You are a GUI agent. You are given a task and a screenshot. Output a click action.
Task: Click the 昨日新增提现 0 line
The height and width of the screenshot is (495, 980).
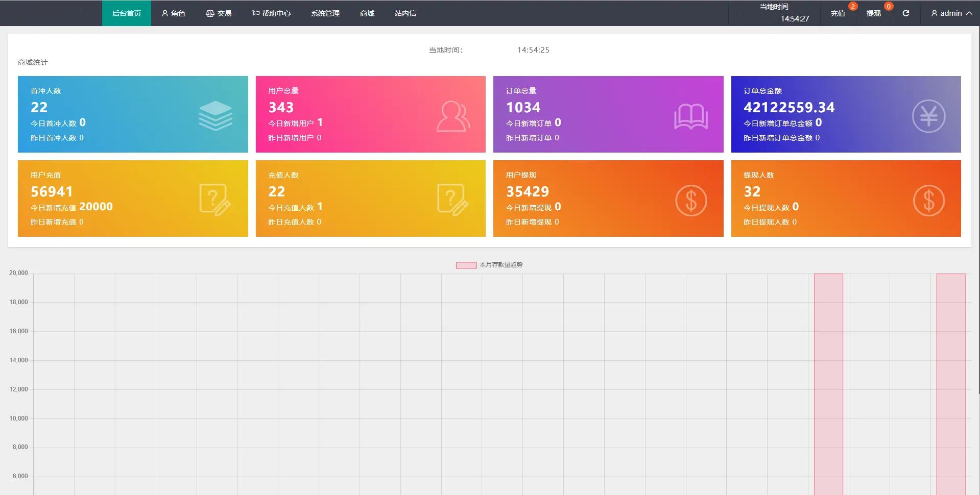coord(532,222)
